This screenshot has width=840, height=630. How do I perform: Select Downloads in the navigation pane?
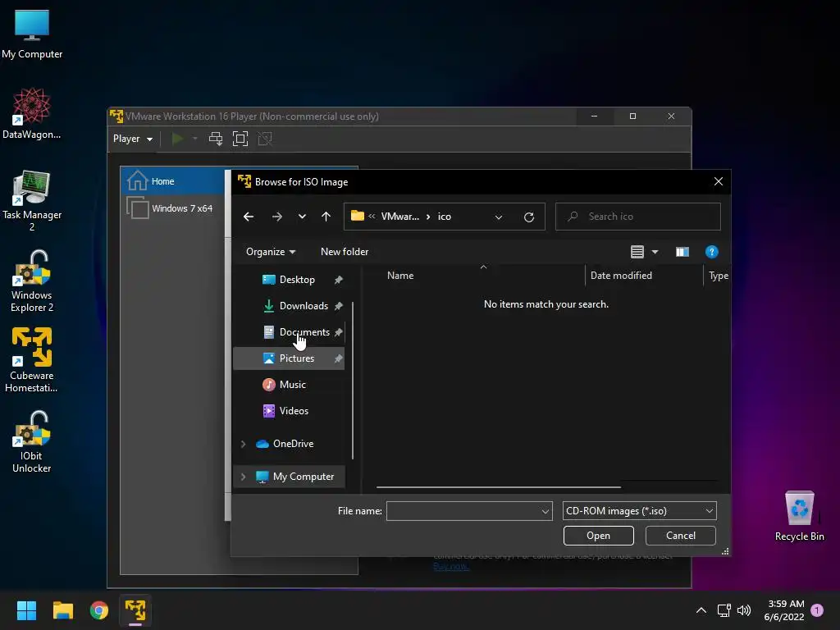coord(289,306)
